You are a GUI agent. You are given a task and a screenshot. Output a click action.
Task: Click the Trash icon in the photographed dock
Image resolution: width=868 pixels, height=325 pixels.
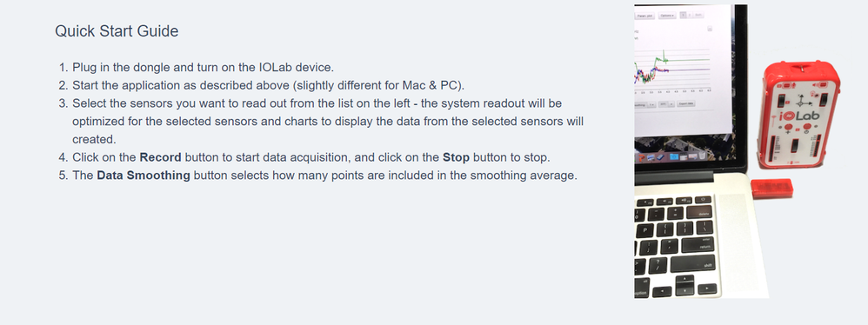coord(701,156)
